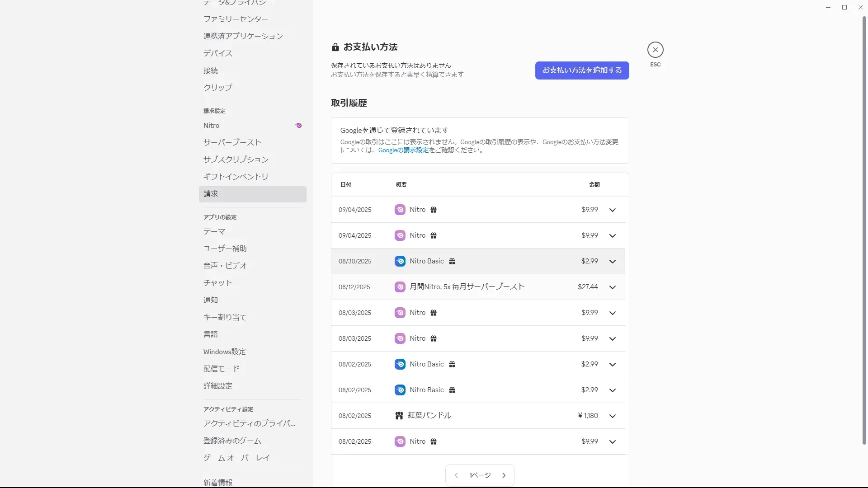Screen dimensions: 868x488
Task: Click the Nitro badge icon in the sidebar
Action: pos(298,126)
